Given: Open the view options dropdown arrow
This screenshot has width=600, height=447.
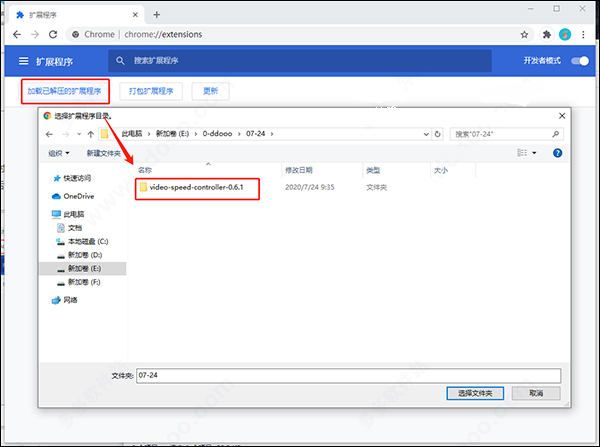Looking at the screenshot, I should (534, 153).
